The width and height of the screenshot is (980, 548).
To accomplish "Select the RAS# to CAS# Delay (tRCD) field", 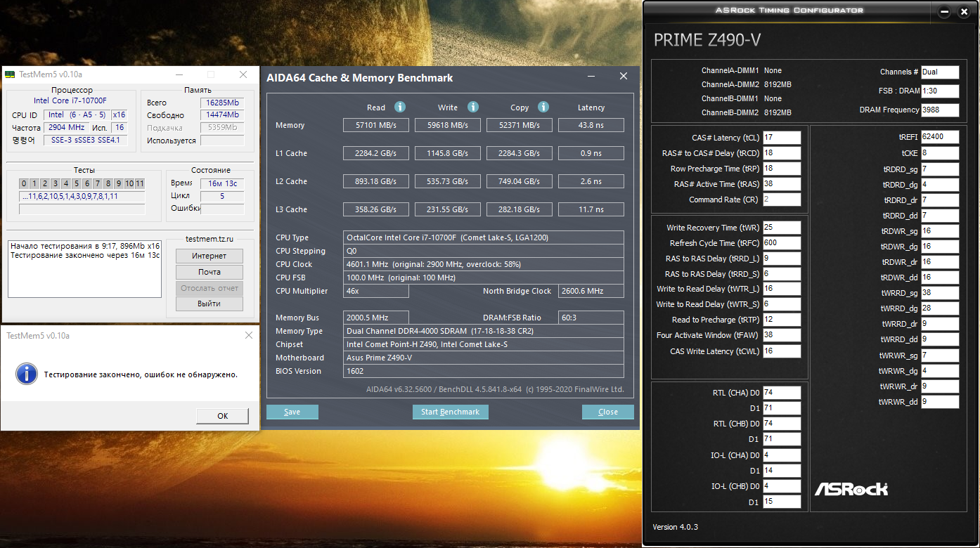I will [x=782, y=153].
